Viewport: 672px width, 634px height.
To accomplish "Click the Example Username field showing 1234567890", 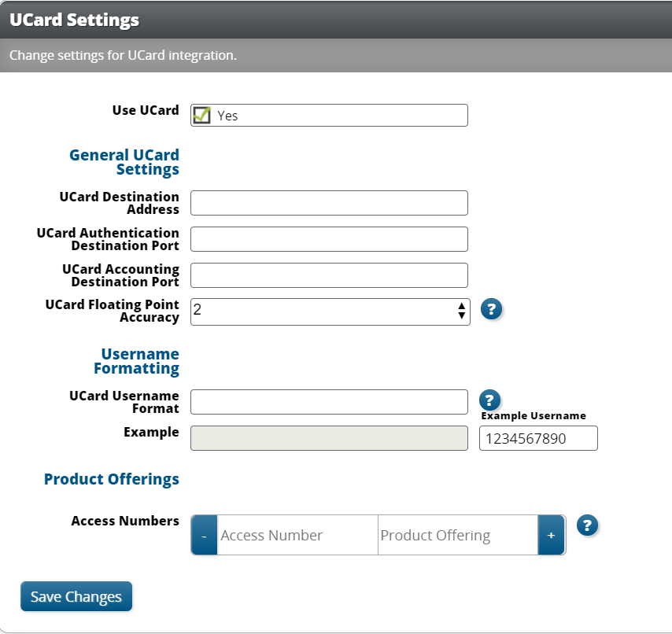I will 538,438.
